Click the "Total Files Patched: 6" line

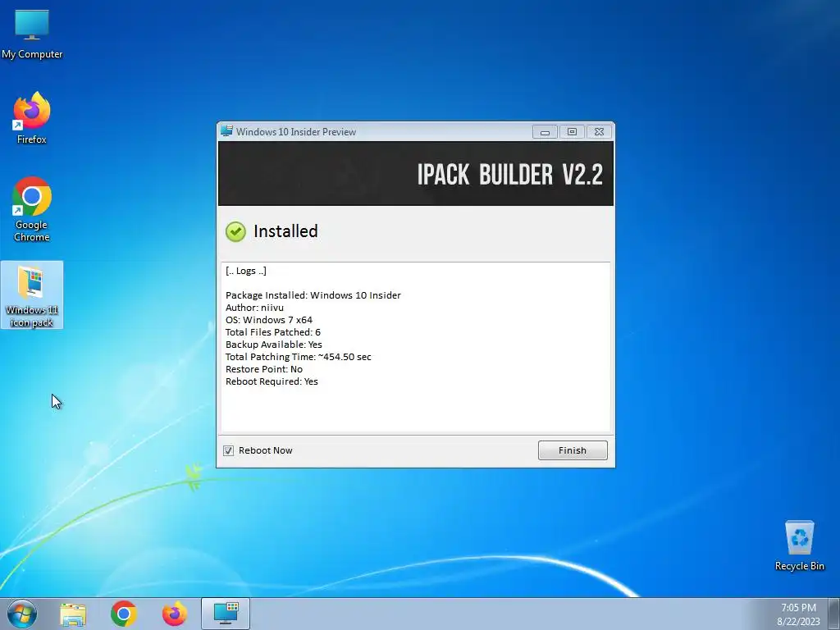click(272, 332)
